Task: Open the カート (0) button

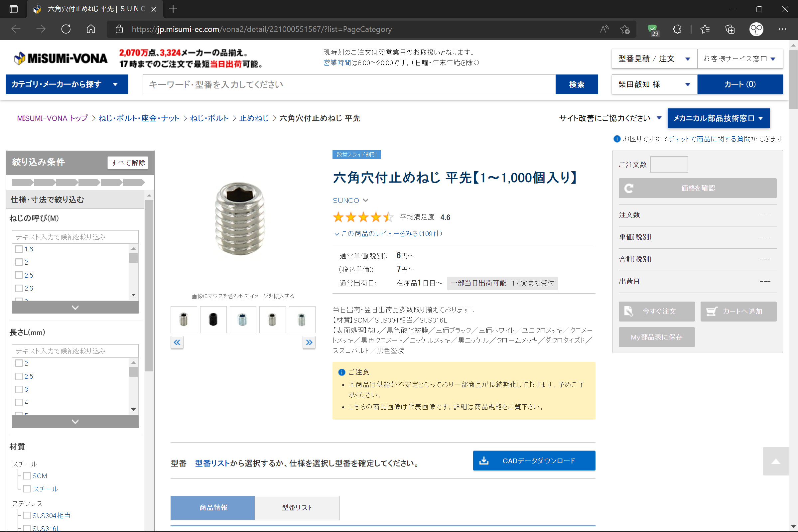Action: [739, 84]
